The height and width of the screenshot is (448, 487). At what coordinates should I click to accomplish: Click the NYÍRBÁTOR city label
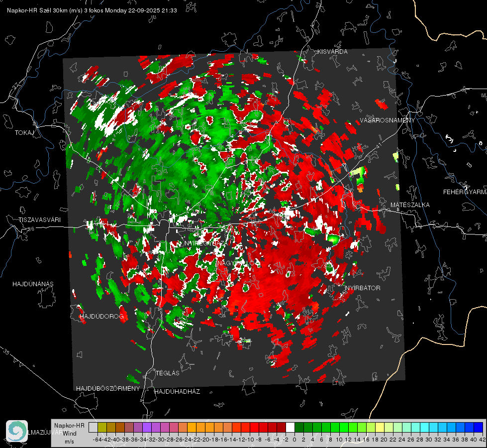click(363, 288)
